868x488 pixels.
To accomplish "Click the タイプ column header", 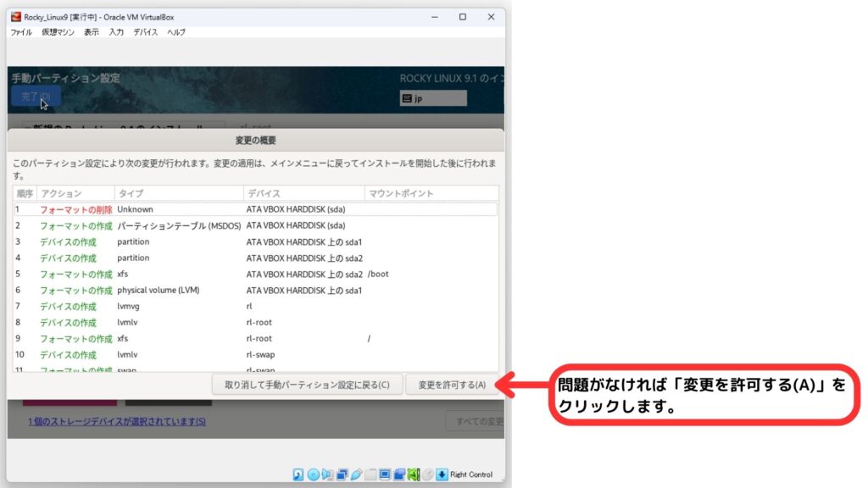I will pos(179,193).
